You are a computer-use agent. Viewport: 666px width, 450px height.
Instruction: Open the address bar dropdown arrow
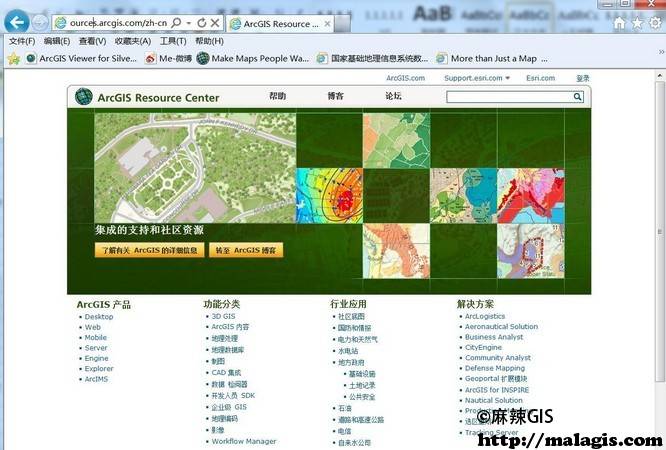point(188,23)
